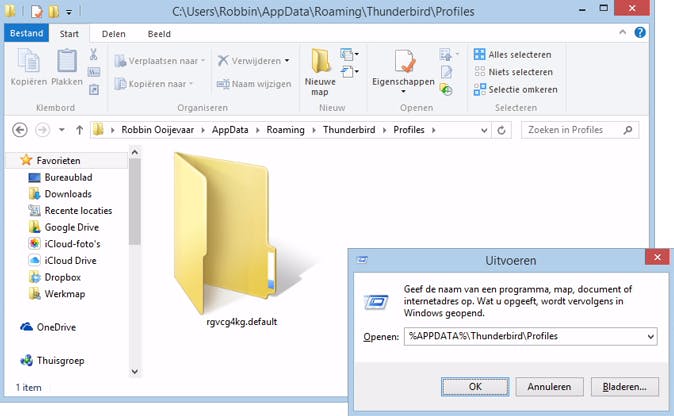Image resolution: width=674 pixels, height=416 pixels.
Task: Click the Geschiedenis icon in the Openen group
Action: pos(446,89)
